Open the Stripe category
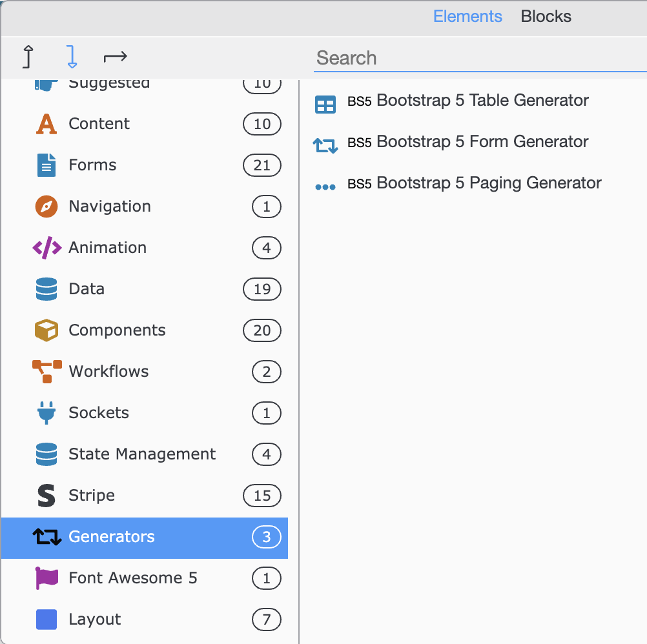Screen dimensions: 647x644 tap(145, 495)
